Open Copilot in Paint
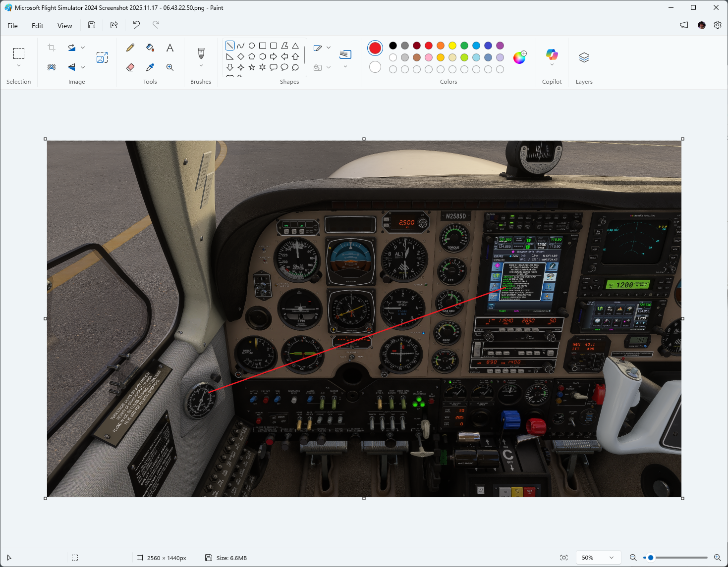The width and height of the screenshot is (728, 567). click(x=552, y=55)
